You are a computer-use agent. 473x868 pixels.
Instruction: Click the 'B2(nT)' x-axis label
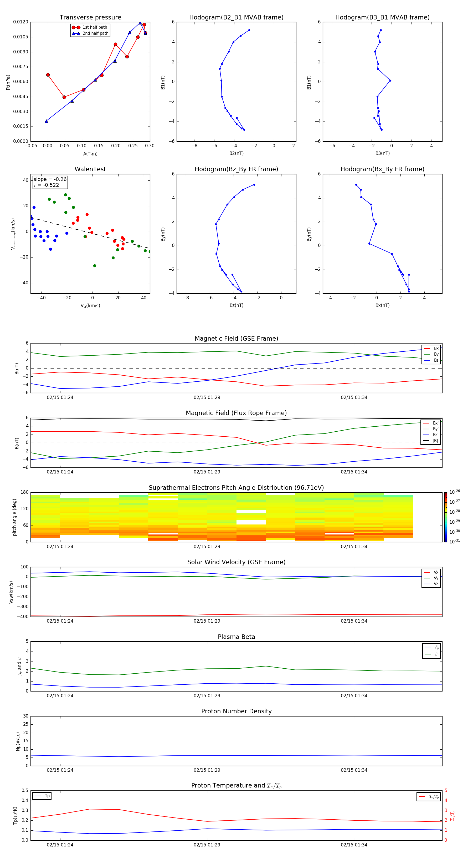point(236,153)
